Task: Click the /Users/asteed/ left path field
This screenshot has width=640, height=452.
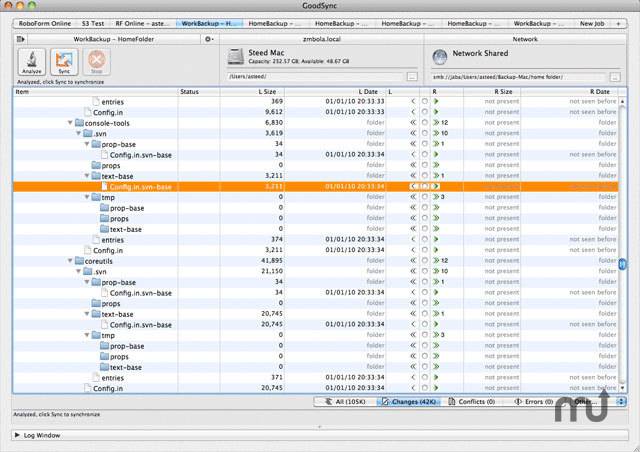Action: click(316, 77)
